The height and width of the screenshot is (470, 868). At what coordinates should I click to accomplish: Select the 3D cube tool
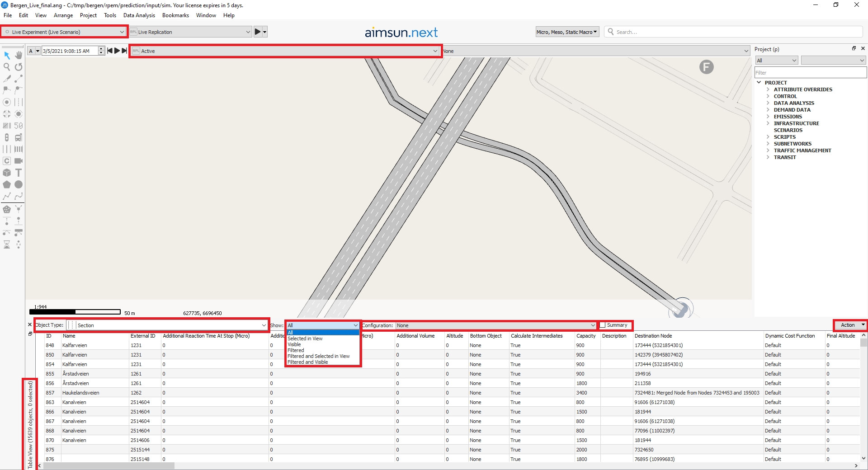[7, 173]
